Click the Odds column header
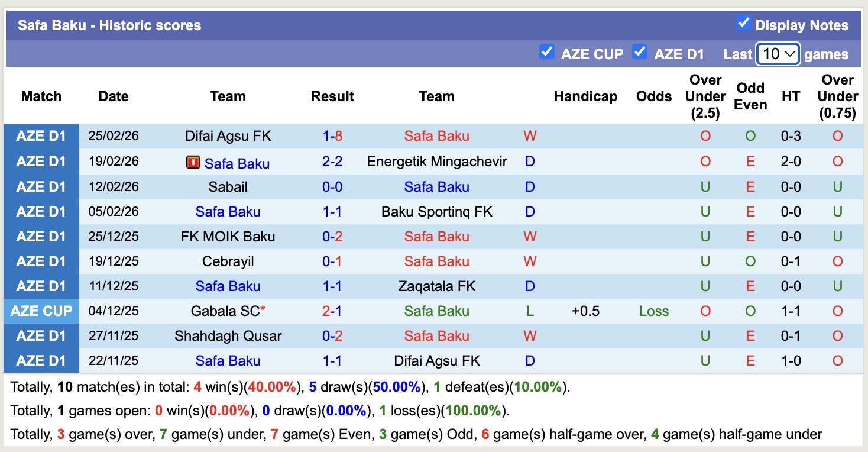 (653, 96)
